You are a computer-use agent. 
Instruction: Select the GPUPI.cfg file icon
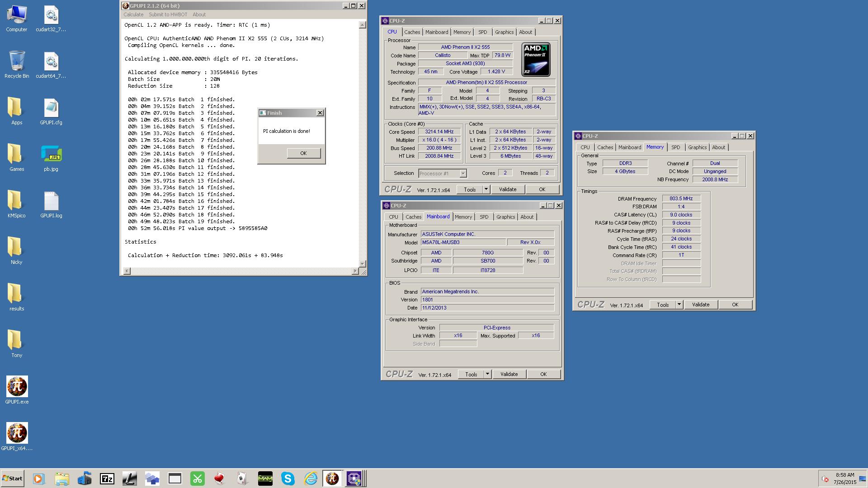pyautogui.click(x=51, y=111)
